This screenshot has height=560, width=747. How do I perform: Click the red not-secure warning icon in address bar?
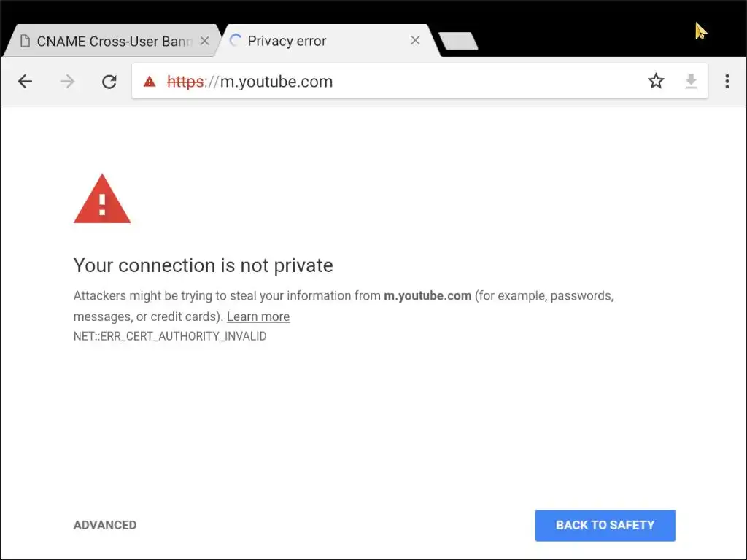150,82
